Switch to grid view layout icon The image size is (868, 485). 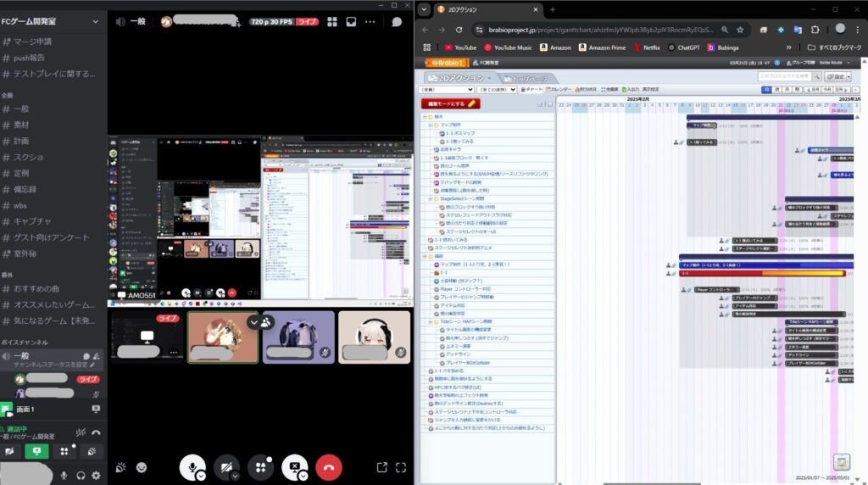point(331,22)
